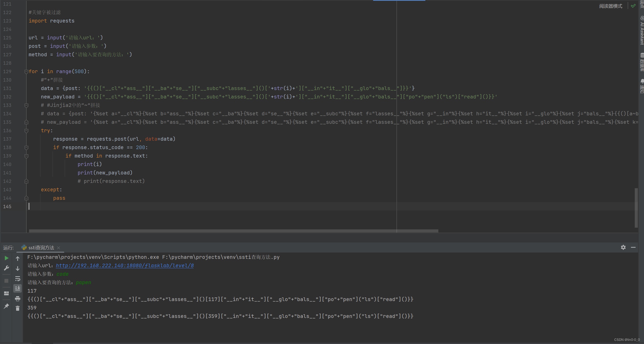Click the green Rerun button
This screenshot has width=644, height=344.
(x=6, y=258)
